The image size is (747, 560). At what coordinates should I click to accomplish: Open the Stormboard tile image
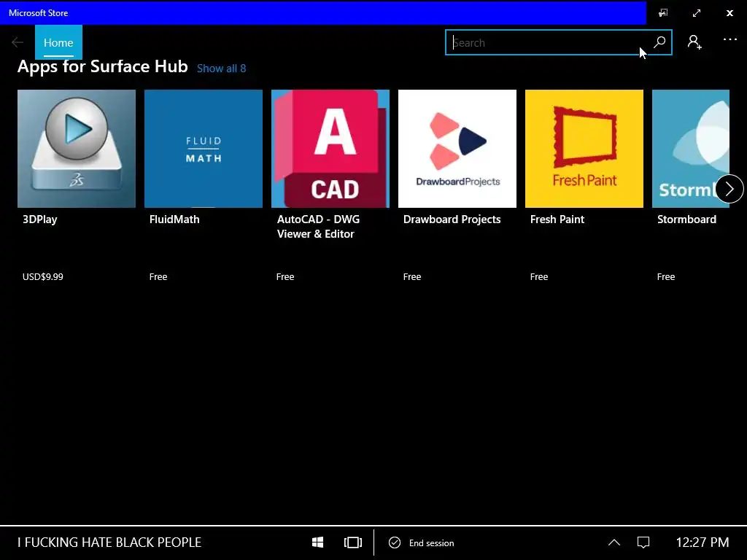click(690, 149)
